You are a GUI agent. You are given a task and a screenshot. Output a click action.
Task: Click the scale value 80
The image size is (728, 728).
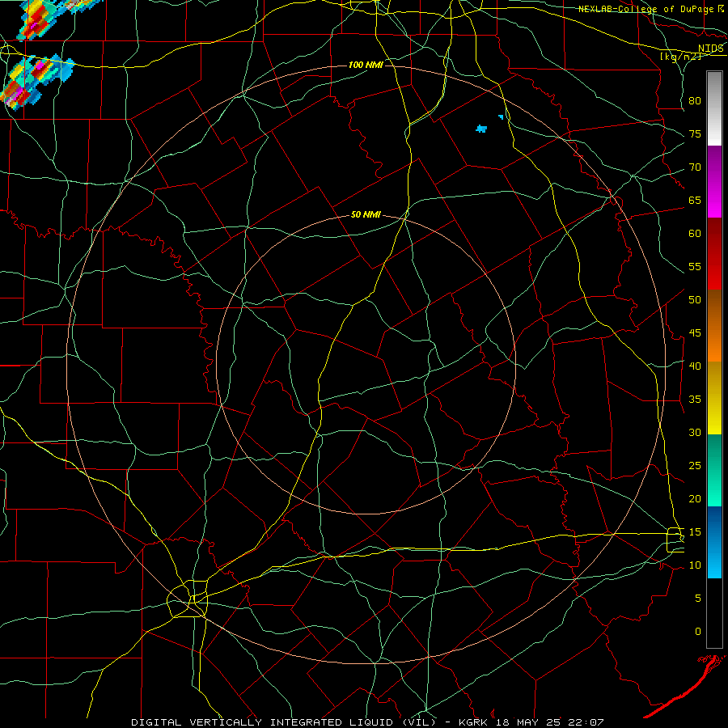click(695, 101)
